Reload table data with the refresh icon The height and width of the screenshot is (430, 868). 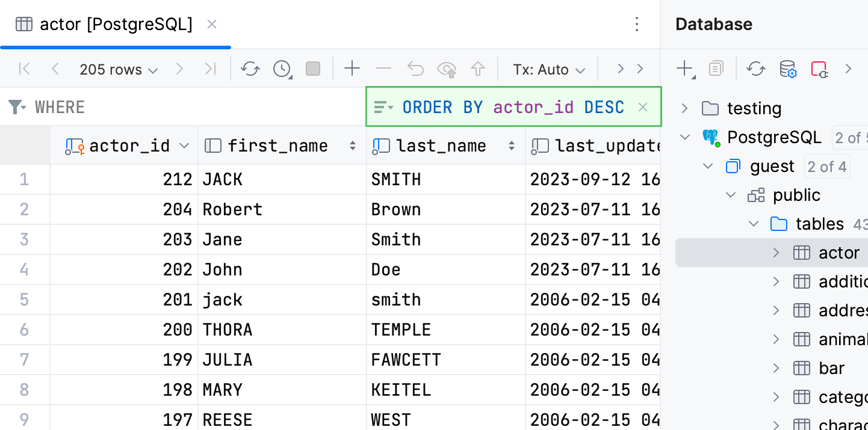click(x=250, y=69)
